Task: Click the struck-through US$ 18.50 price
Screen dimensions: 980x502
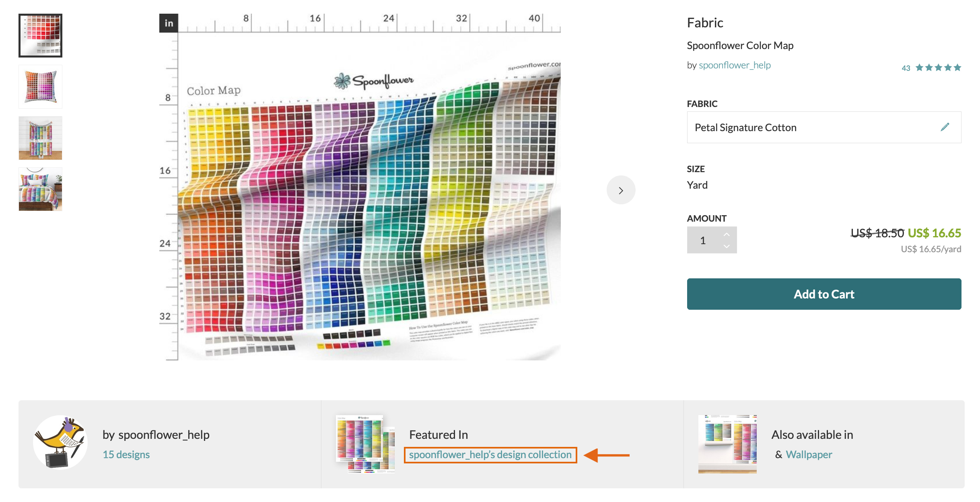Action: (877, 233)
